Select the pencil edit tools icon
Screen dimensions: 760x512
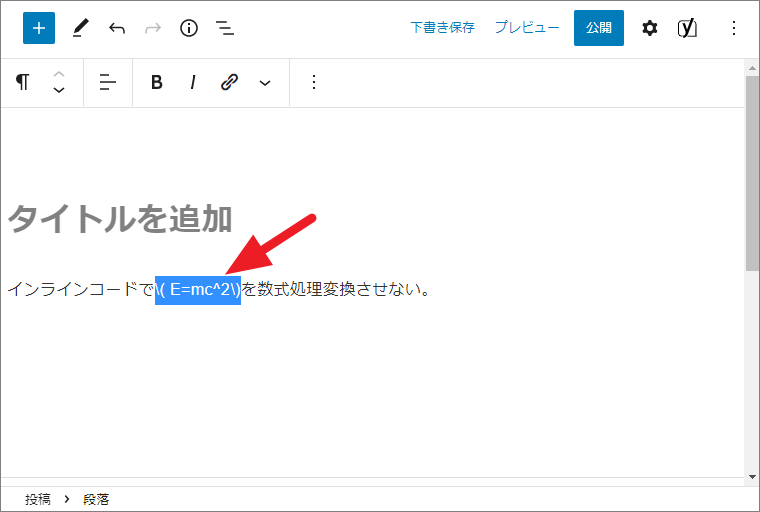click(x=81, y=28)
